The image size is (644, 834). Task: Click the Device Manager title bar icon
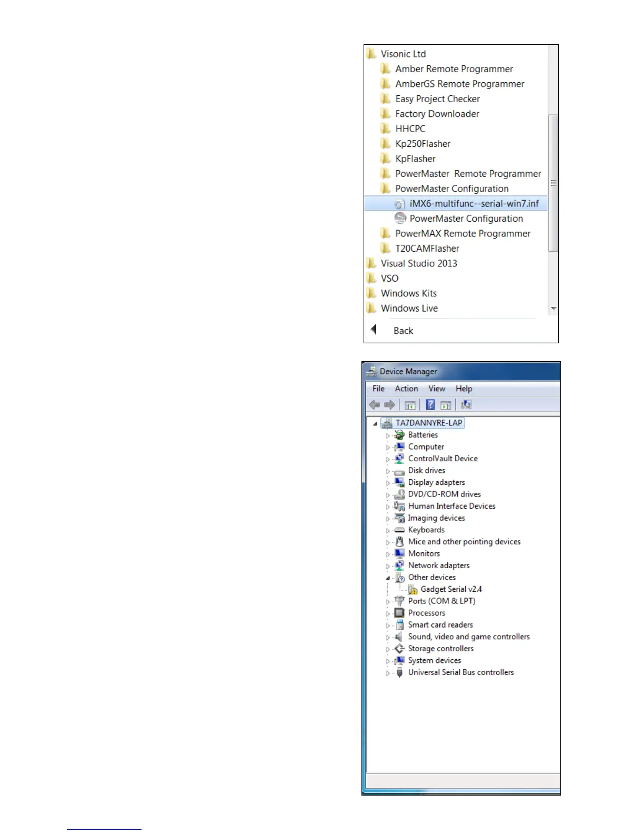coord(371,372)
